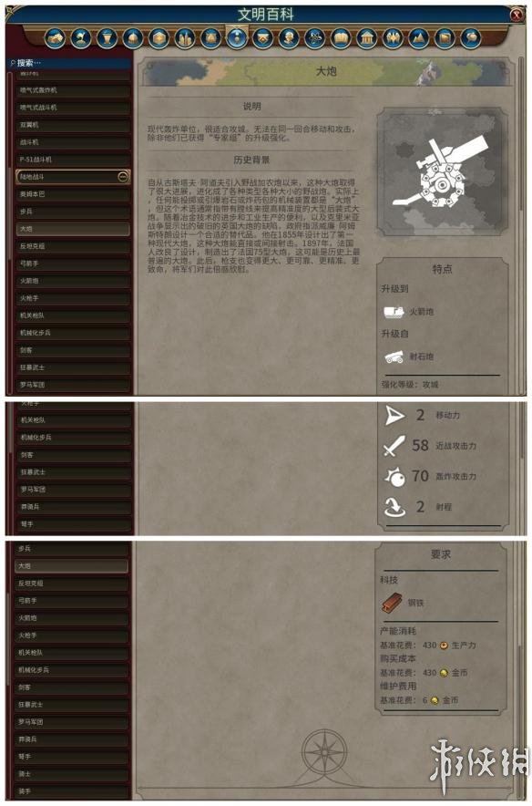Image resolution: width=532 pixels, height=806 pixels.
Task: Select 奥姆本巴 in the unit list
Action: 72,194
